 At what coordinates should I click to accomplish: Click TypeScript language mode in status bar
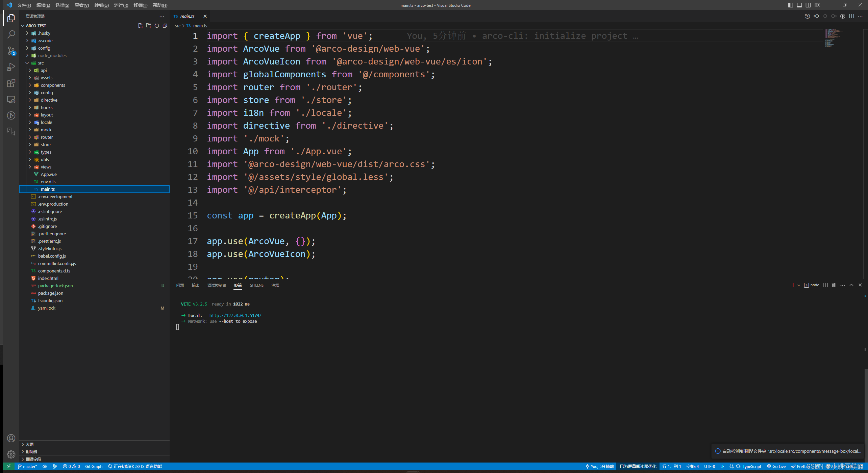752,466
